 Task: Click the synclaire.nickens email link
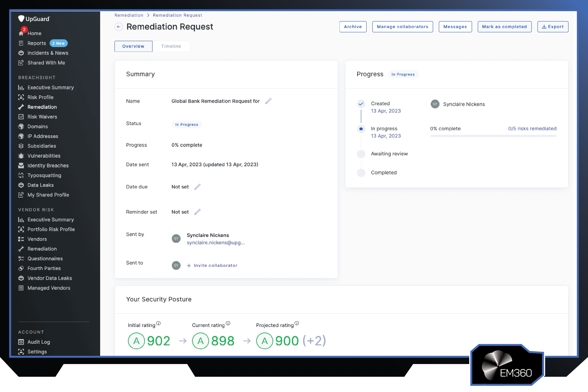point(216,242)
